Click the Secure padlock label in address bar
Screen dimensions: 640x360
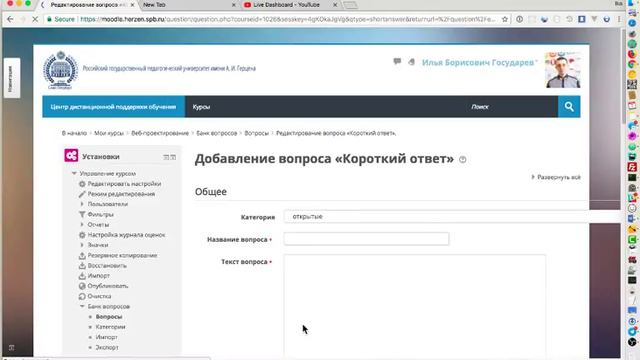point(61,19)
